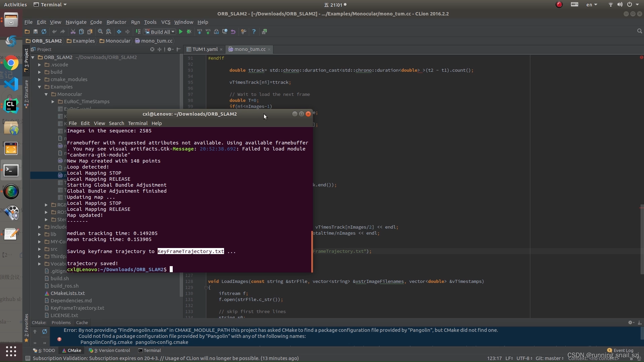The width and height of the screenshot is (644, 362).
Task: Expand the build folder in project tree
Action: 40,72
